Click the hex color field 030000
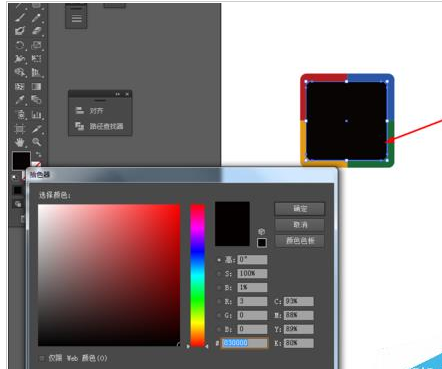The height and width of the screenshot is (369, 442). point(245,343)
